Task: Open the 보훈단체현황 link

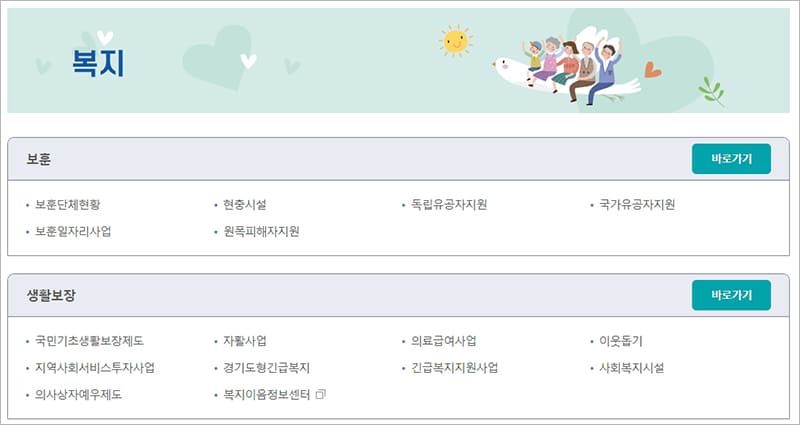Action: tap(68, 205)
